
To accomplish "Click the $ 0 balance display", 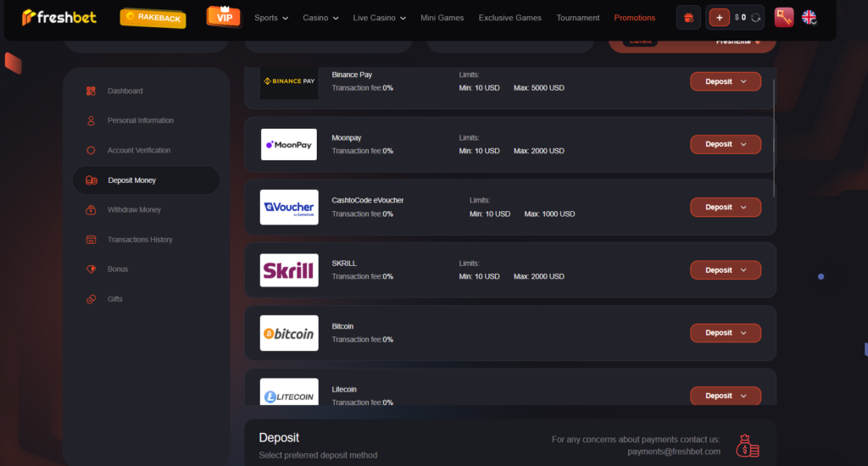I will pyautogui.click(x=740, y=18).
